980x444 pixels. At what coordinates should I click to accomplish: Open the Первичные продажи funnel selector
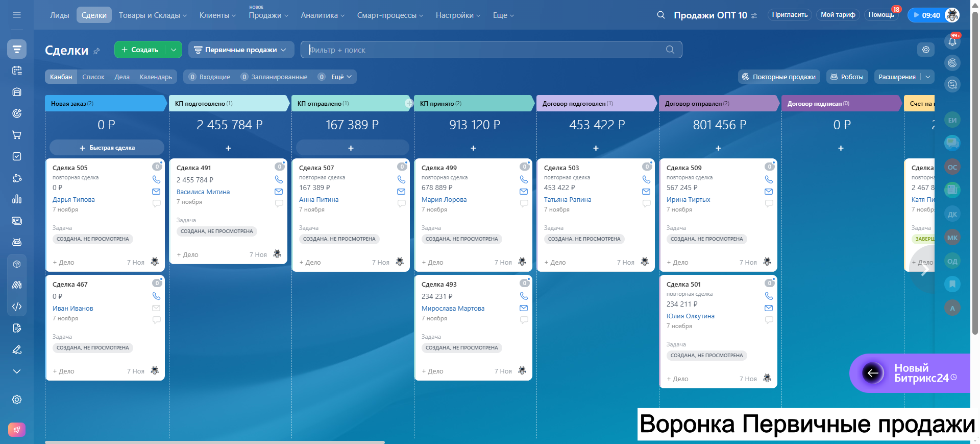coord(241,50)
